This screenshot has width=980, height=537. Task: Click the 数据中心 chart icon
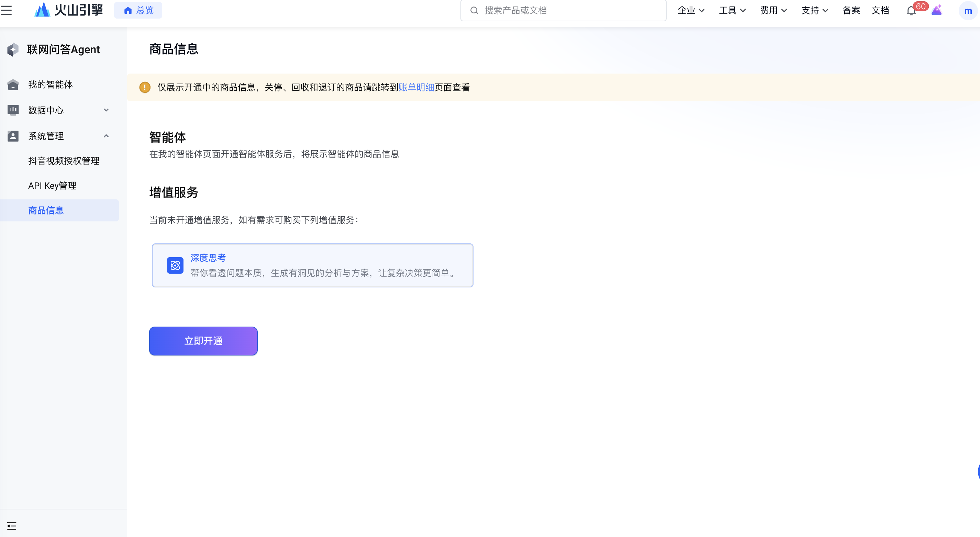[x=13, y=110]
